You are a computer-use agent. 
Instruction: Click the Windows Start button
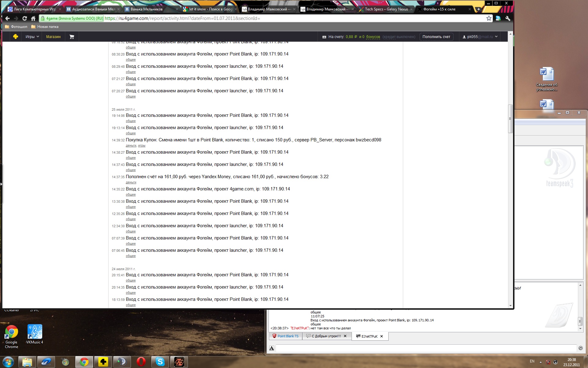tap(8, 362)
